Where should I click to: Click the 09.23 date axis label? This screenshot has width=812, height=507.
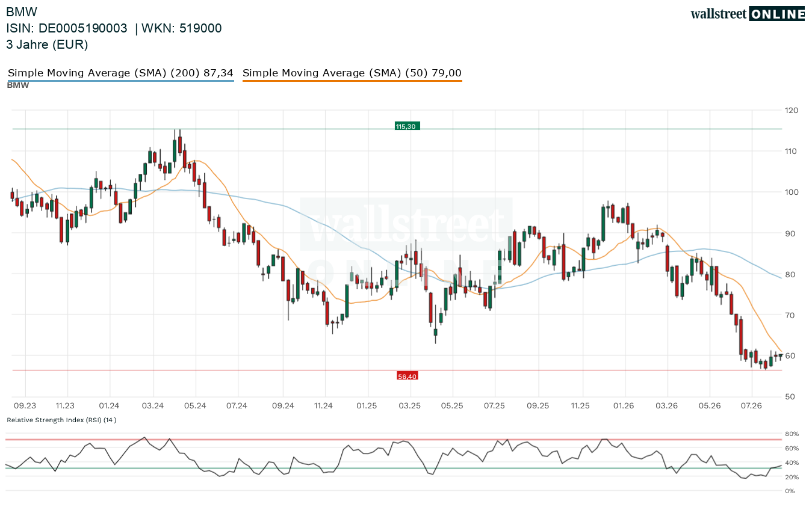(25, 406)
